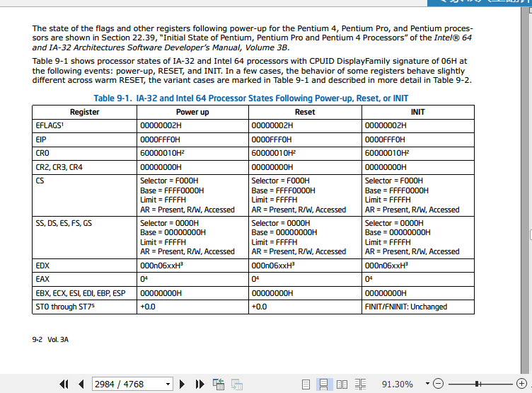The image size is (532, 393).
Task: Click the greyed next view navigation icon
Action: 237,385
